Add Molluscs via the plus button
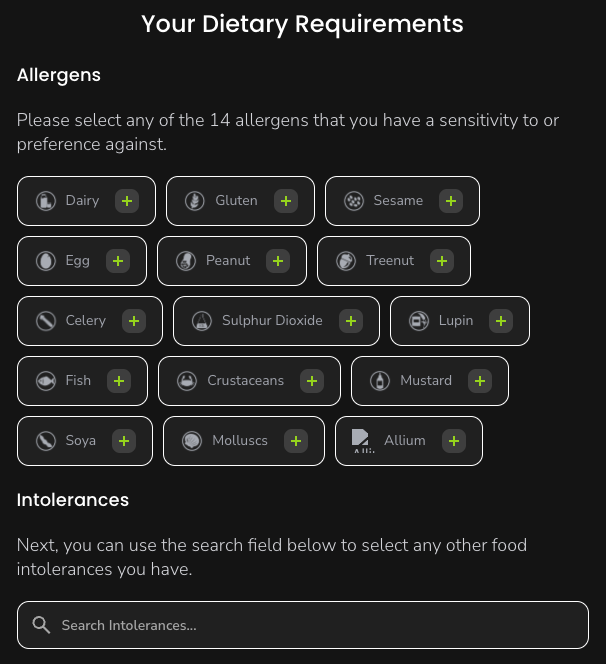This screenshot has width=606, height=664. click(x=296, y=441)
